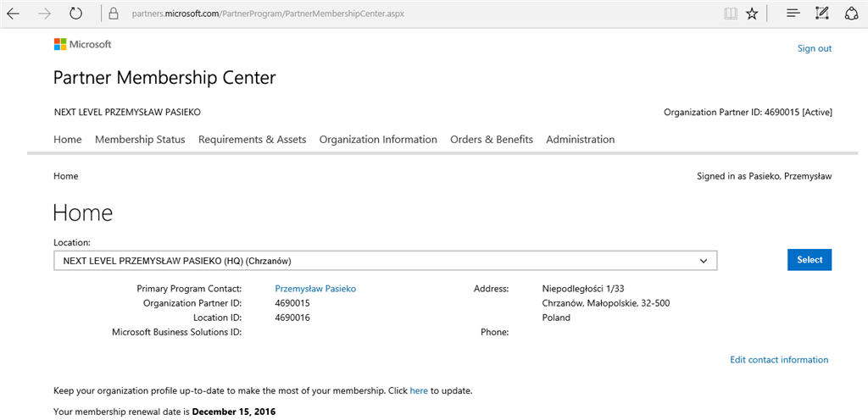Image resolution: width=868 pixels, height=420 pixels.
Task: Click the Poland country text
Action: coord(556,318)
